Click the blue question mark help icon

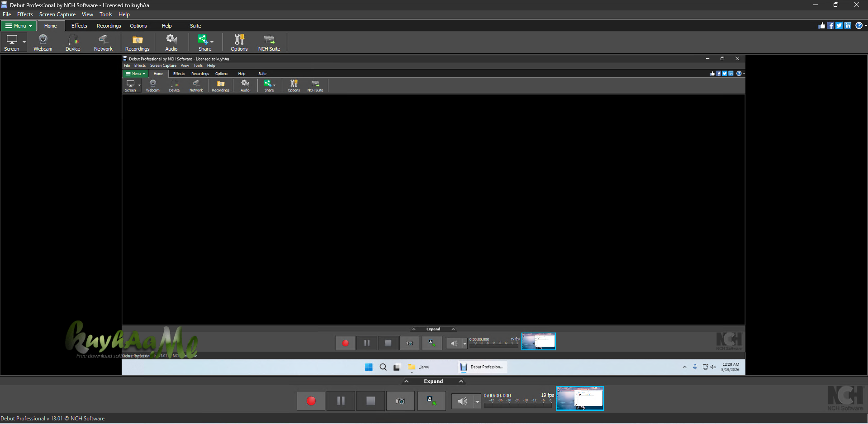tap(859, 26)
